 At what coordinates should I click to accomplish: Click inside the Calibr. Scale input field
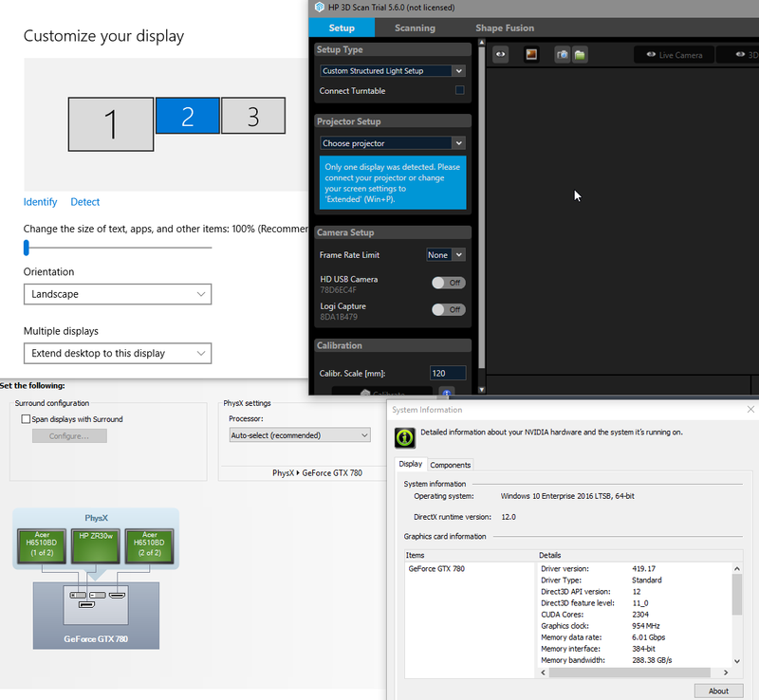[x=448, y=372]
